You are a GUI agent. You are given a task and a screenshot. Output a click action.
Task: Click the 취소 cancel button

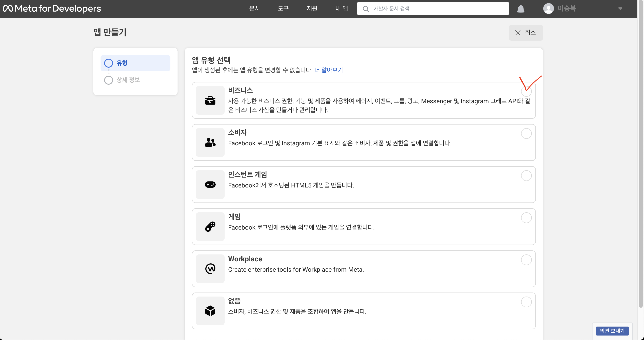(x=526, y=32)
